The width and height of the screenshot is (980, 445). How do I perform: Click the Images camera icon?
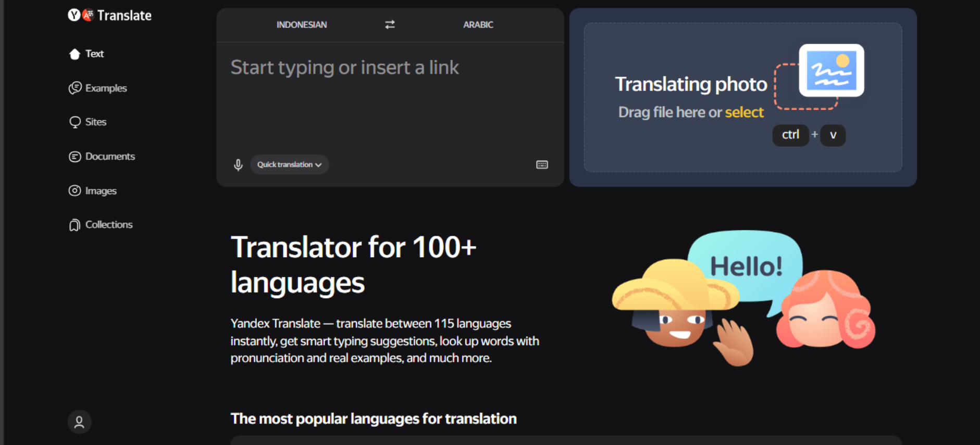(x=75, y=190)
